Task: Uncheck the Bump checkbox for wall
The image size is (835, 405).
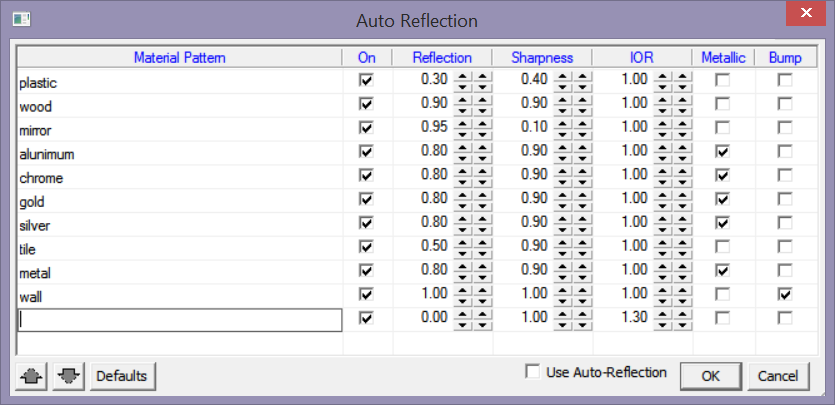Action: [x=786, y=295]
